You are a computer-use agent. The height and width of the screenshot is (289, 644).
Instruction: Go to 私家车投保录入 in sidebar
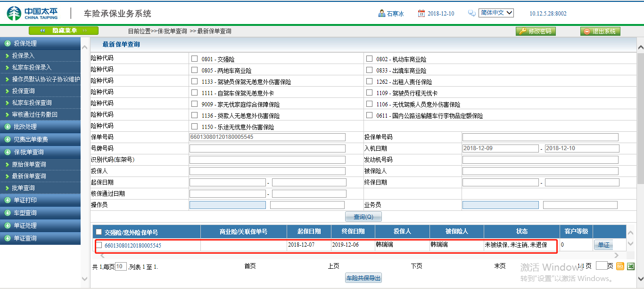(32, 67)
